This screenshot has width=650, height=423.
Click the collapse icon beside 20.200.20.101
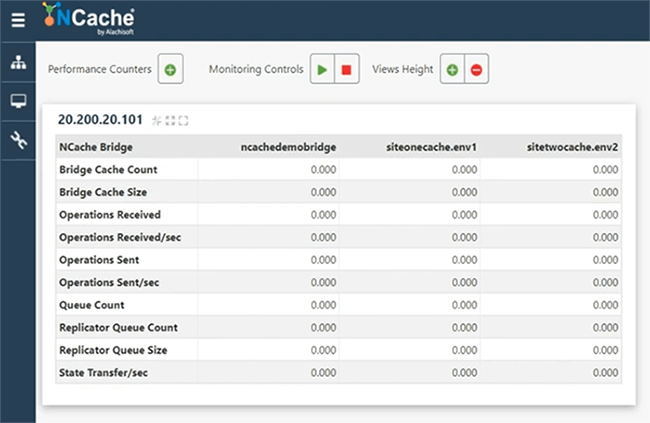157,121
